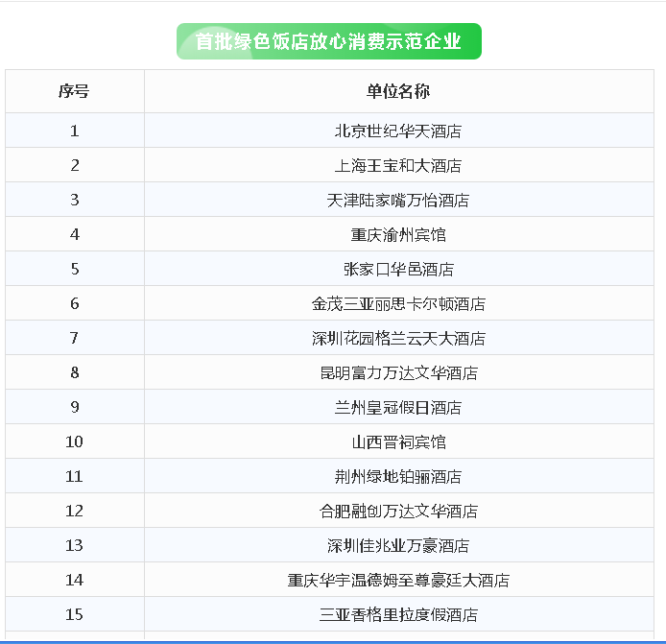Click serial number 5 in 张家口华邑酒店 row
This screenshot has height=644, width=666.
(74, 270)
